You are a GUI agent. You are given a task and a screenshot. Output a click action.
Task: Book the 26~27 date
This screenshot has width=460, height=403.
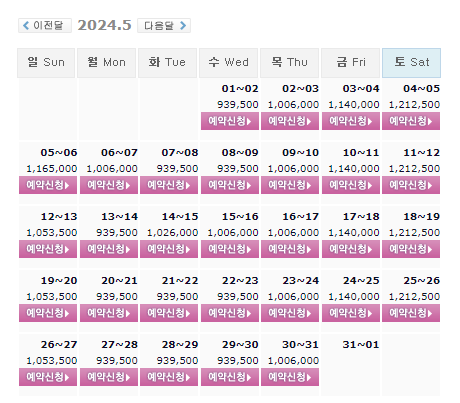tap(48, 377)
